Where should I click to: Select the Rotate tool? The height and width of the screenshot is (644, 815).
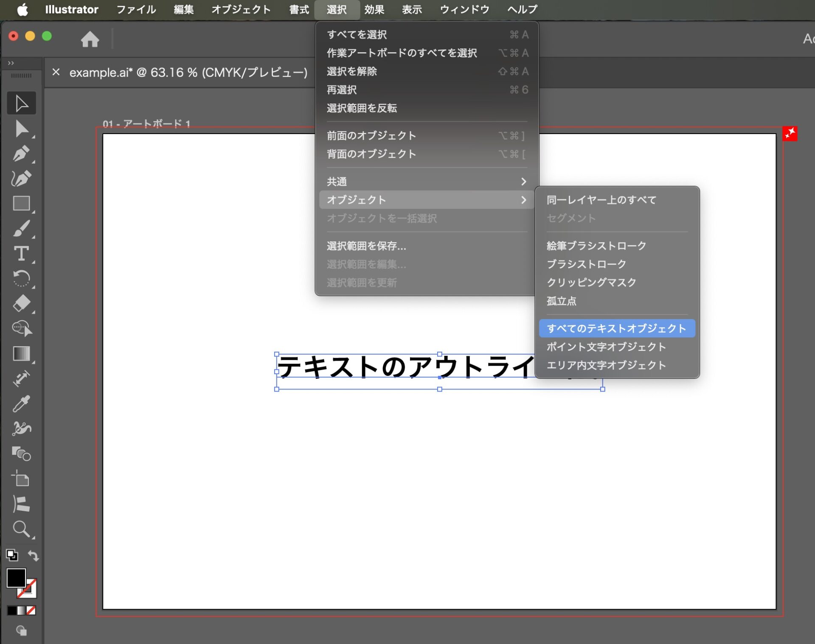click(22, 278)
